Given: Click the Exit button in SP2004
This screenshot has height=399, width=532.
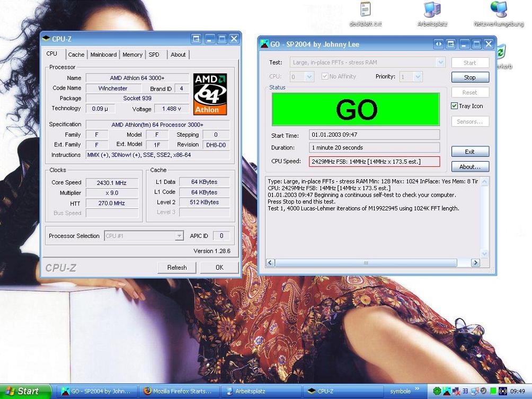Looking at the screenshot, I should [470, 152].
